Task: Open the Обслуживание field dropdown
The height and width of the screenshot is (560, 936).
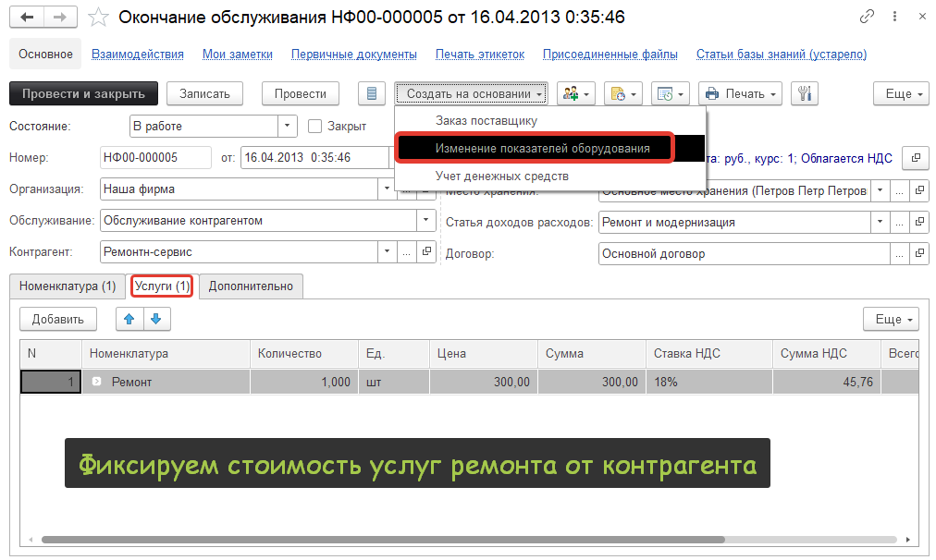Action: pos(425,221)
